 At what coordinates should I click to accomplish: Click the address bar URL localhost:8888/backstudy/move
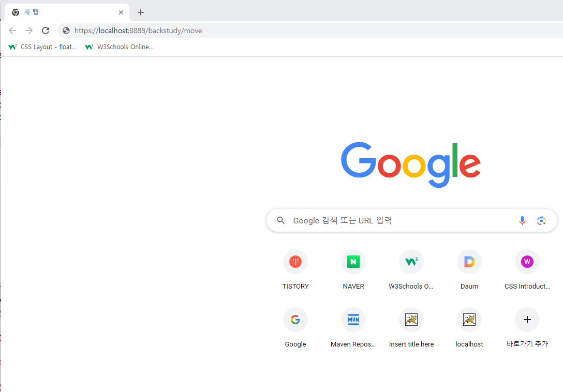[138, 31]
